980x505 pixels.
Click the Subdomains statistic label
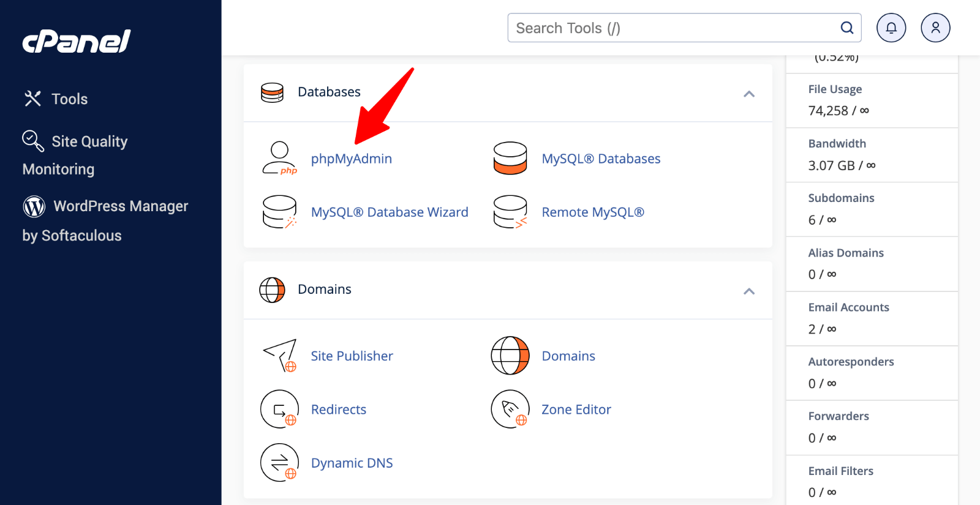click(x=841, y=198)
